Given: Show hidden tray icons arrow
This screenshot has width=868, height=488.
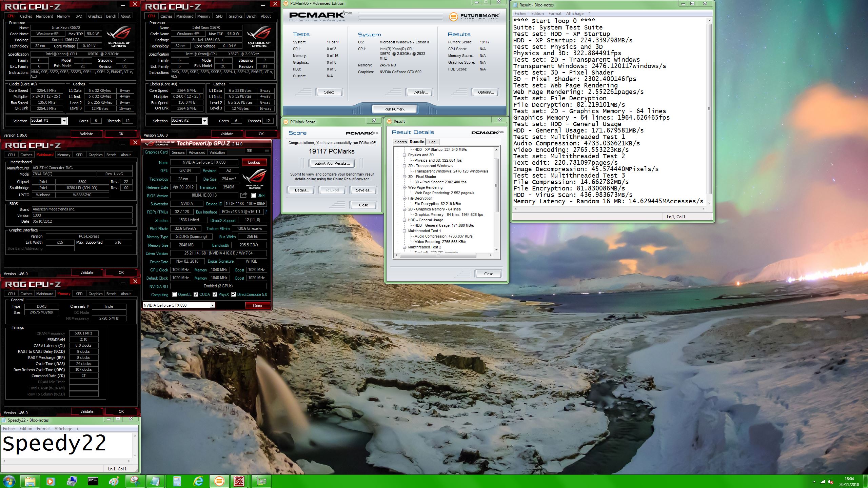Looking at the screenshot, I should 814,482.
